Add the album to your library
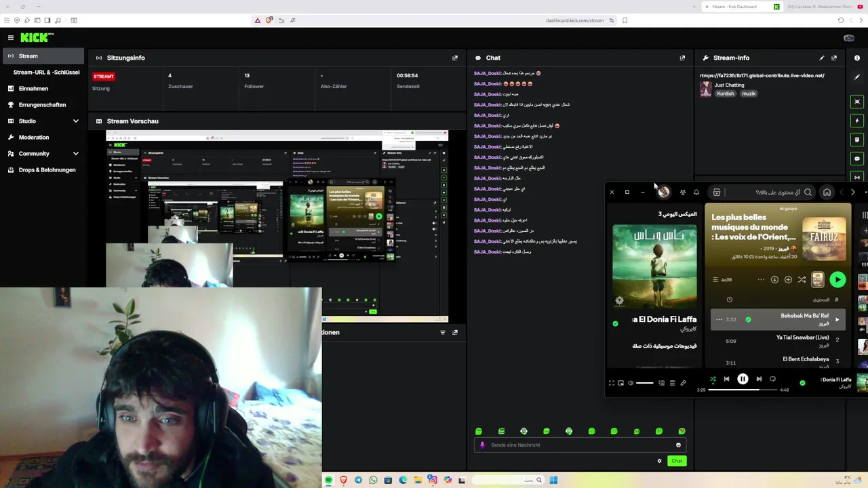The height and width of the screenshot is (488, 868). 788,279
